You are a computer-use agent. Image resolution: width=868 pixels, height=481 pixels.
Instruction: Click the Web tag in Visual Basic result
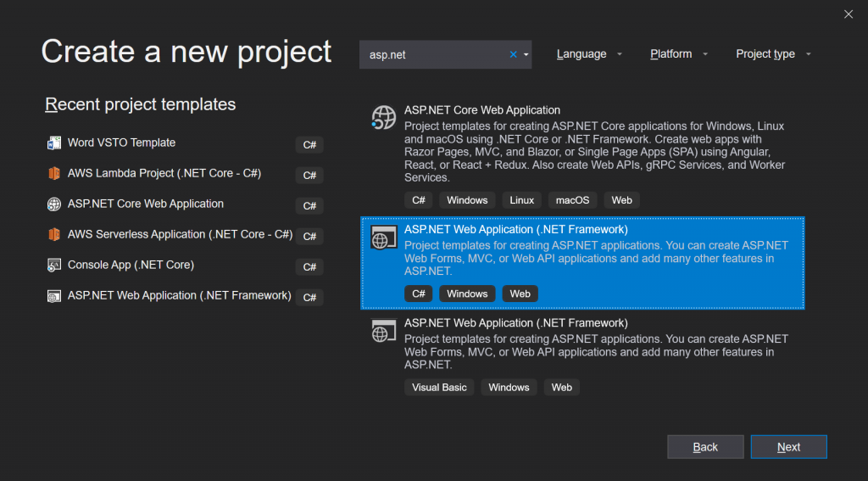561,388
